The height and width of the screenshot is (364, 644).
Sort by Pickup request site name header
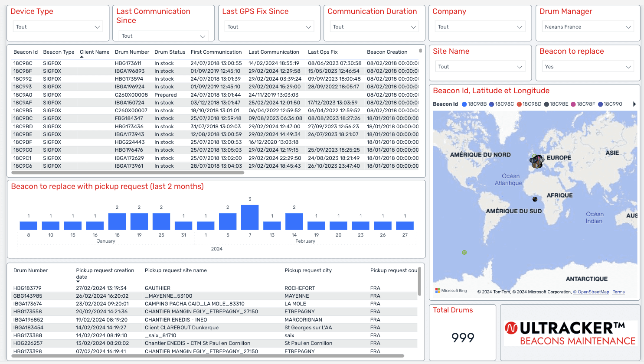click(x=176, y=270)
